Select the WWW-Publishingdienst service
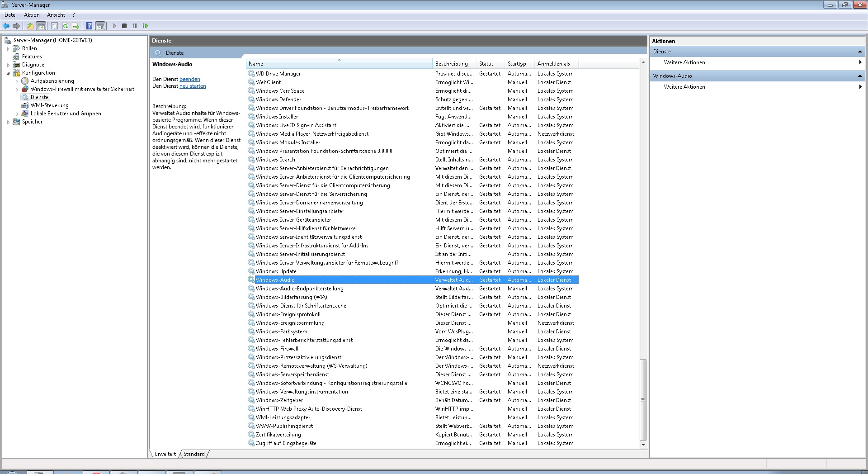868x474 pixels. (x=412, y=426)
